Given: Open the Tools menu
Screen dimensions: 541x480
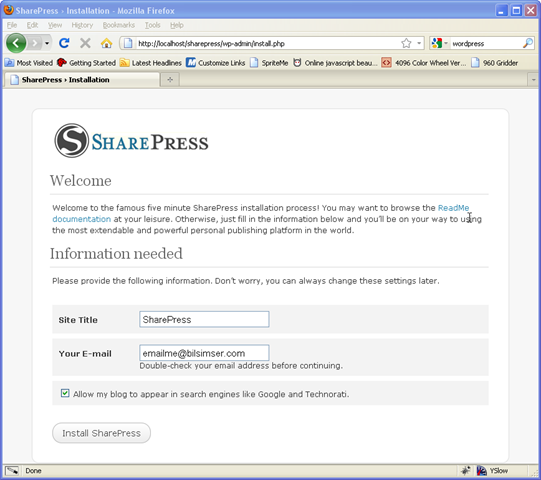Looking at the screenshot, I should pos(153,25).
